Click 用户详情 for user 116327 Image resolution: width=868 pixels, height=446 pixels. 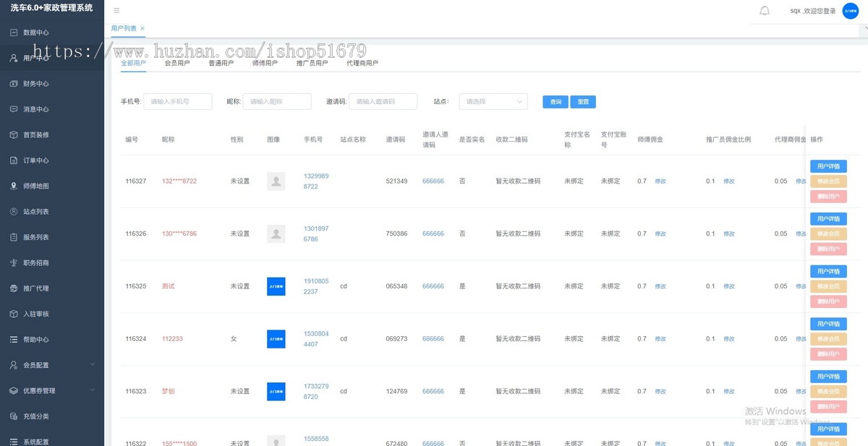[828, 166]
